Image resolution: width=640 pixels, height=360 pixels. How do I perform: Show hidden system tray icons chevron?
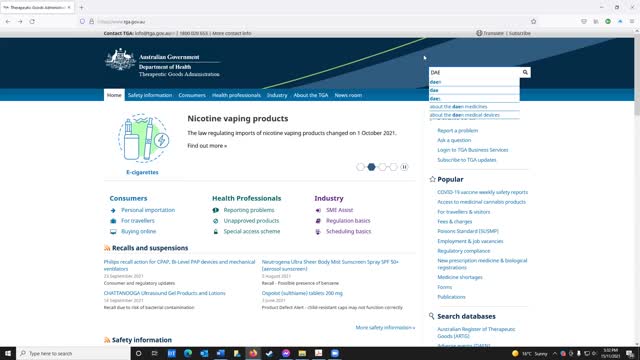coord(555,353)
